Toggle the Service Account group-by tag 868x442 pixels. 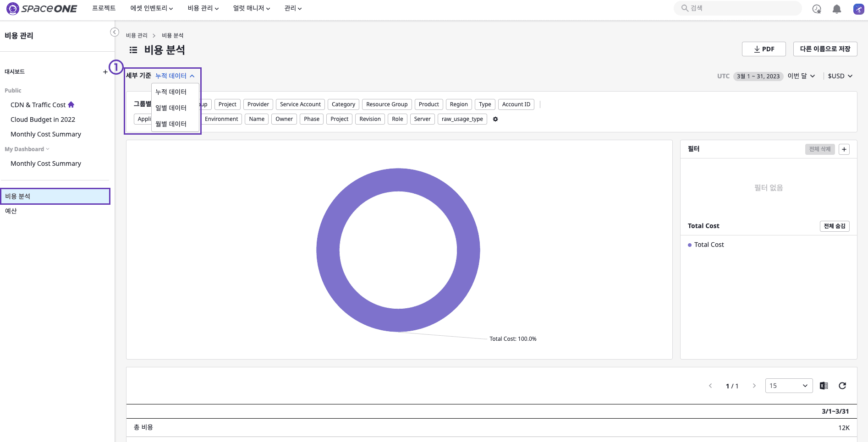tap(300, 104)
